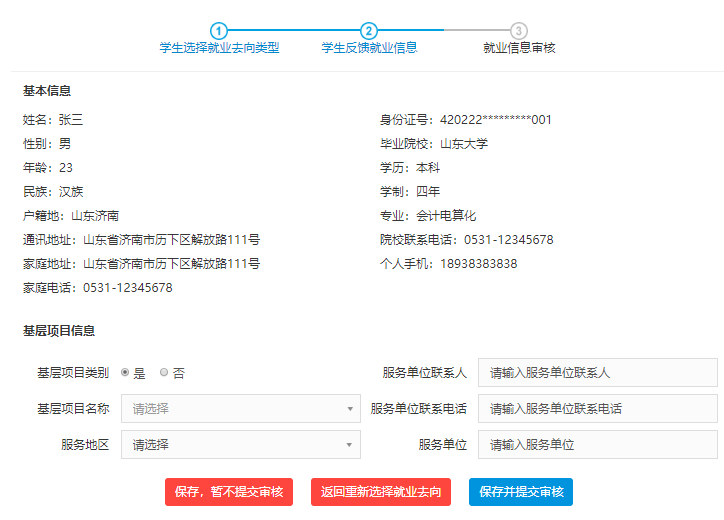Click the step 1 circle icon
The width and height of the screenshot is (724, 520).
coord(219,31)
